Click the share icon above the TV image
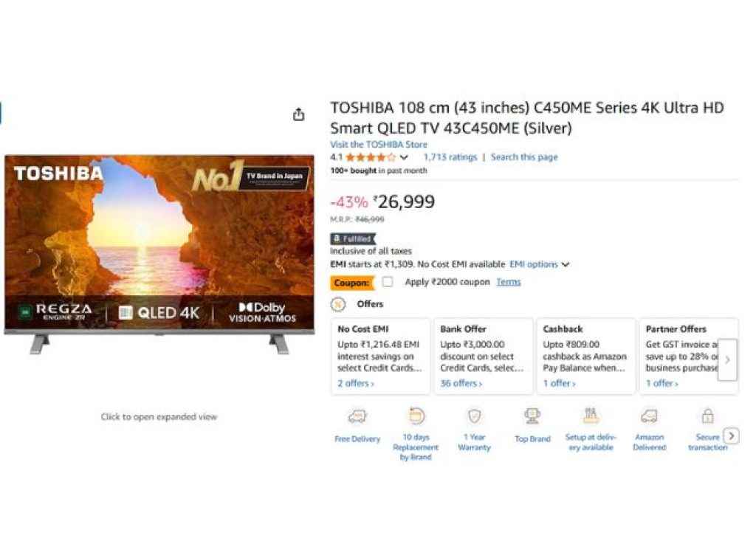This screenshot has width=756, height=558. 298,114
